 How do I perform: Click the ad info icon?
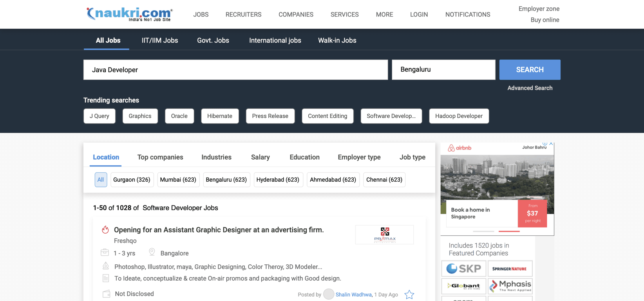[x=545, y=144]
